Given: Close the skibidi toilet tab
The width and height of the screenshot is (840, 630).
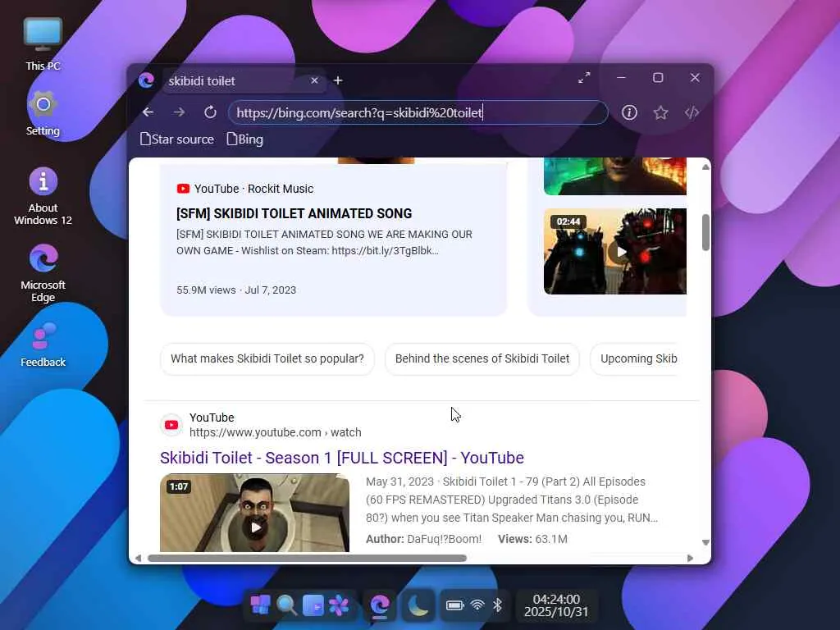Looking at the screenshot, I should (x=314, y=80).
